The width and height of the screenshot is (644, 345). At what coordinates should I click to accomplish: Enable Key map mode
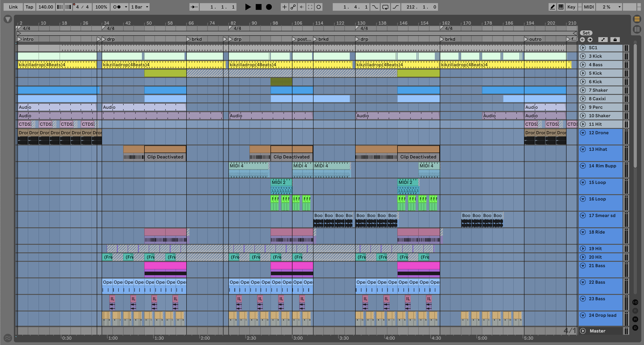[571, 7]
